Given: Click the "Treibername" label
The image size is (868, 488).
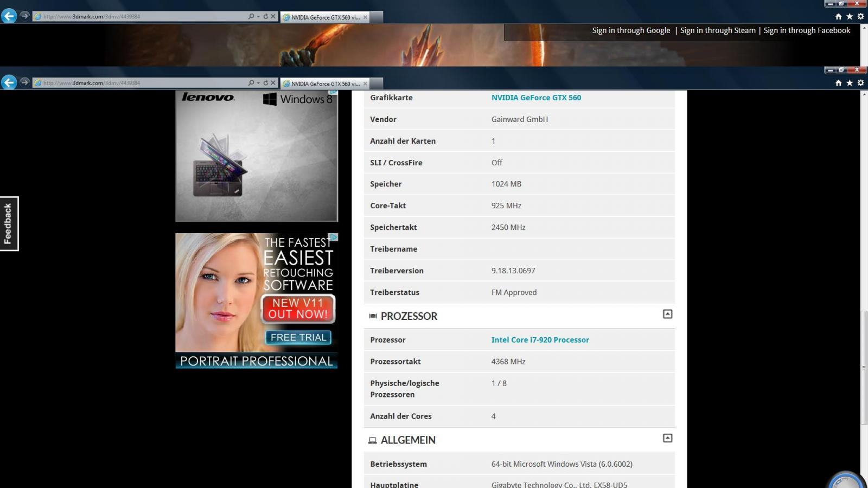Looking at the screenshot, I should pyautogui.click(x=393, y=249).
